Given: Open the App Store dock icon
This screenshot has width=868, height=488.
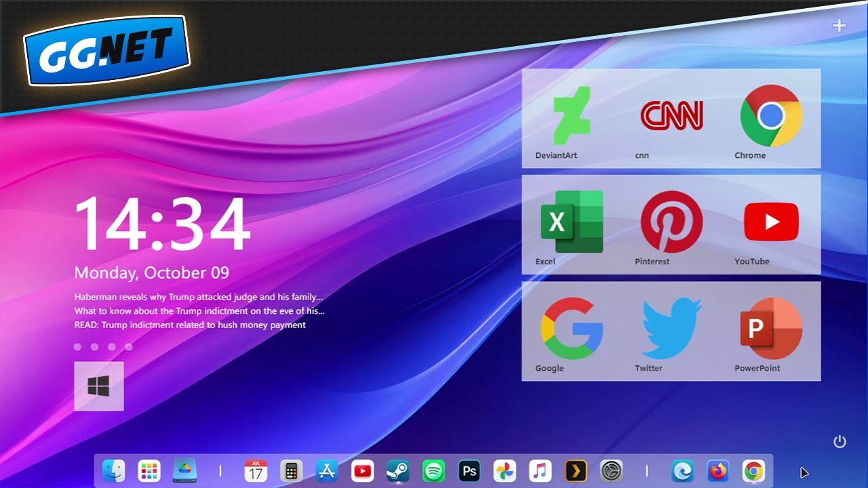Looking at the screenshot, I should coord(327,470).
